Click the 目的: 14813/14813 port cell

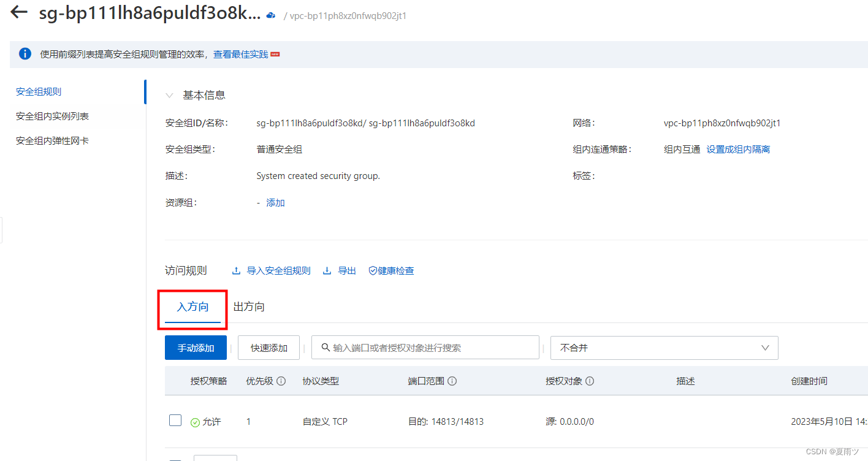coord(446,422)
